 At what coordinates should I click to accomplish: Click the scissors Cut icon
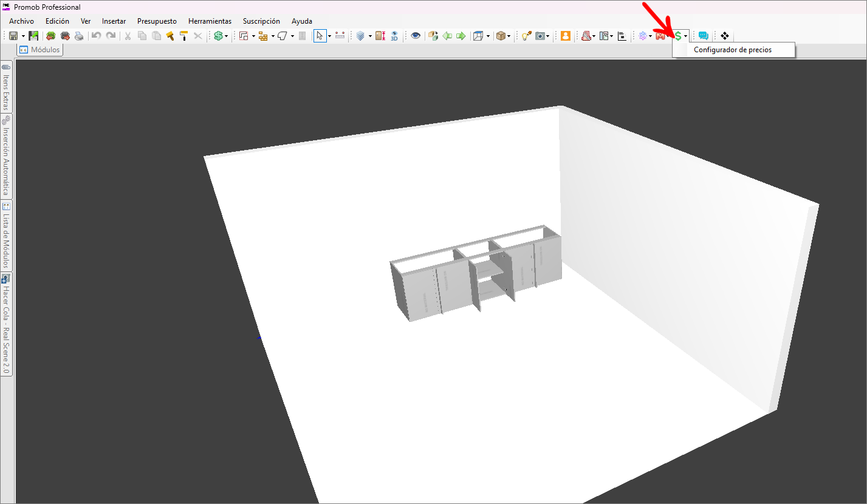[x=128, y=36]
